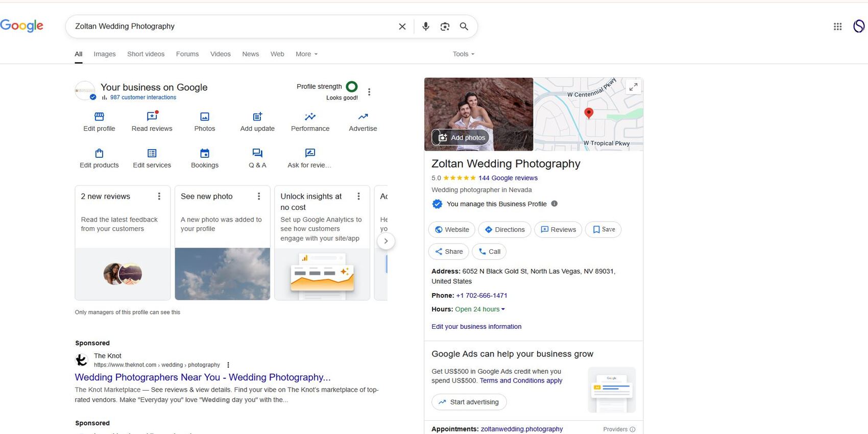Open Edit your business information link
Screen dimensions: 868x434
(476, 327)
